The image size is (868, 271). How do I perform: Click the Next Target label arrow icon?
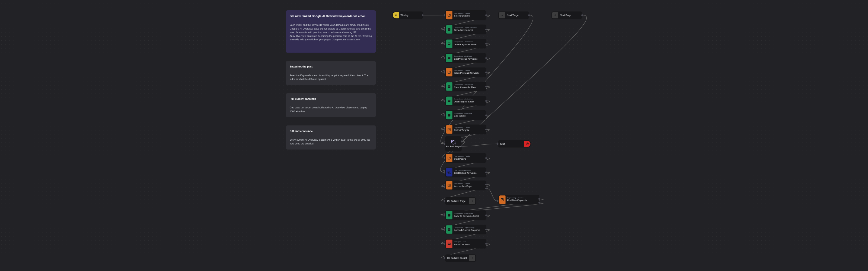(502, 15)
